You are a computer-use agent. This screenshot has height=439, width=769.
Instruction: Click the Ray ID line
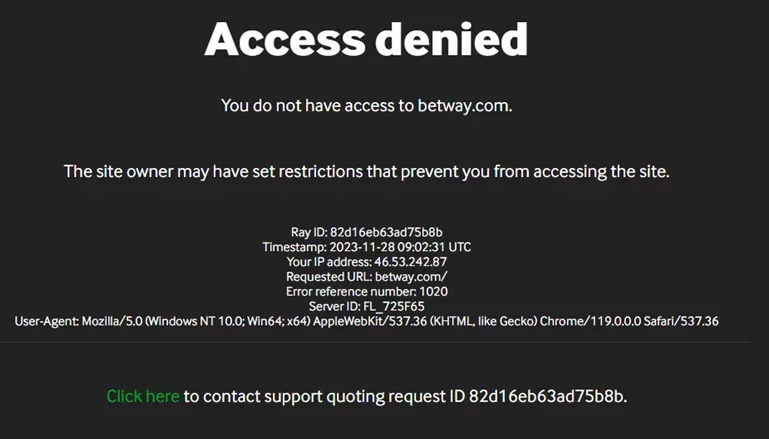point(366,232)
